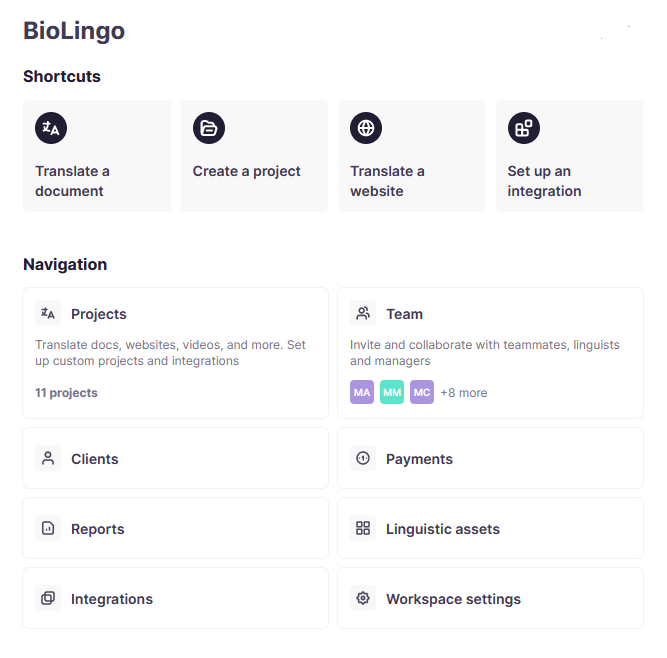
Task: Click the Integrations icon
Action: click(48, 599)
